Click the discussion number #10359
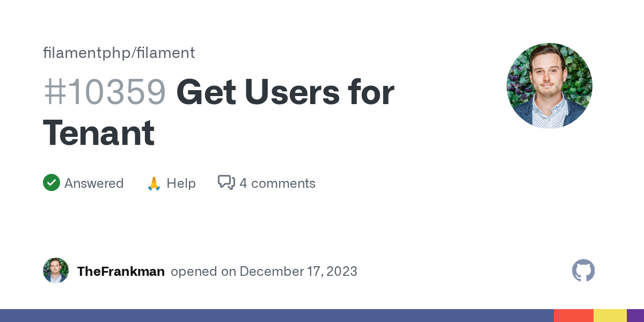 (x=105, y=92)
